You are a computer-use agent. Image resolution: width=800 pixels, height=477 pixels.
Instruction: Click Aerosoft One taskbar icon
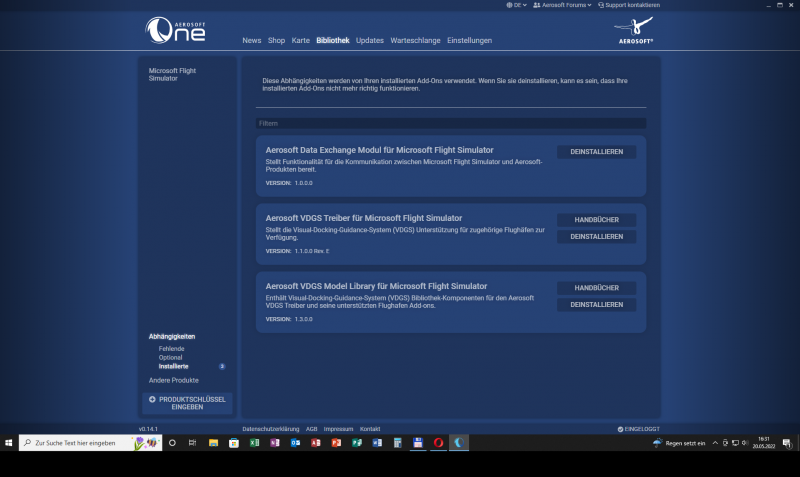click(x=459, y=443)
